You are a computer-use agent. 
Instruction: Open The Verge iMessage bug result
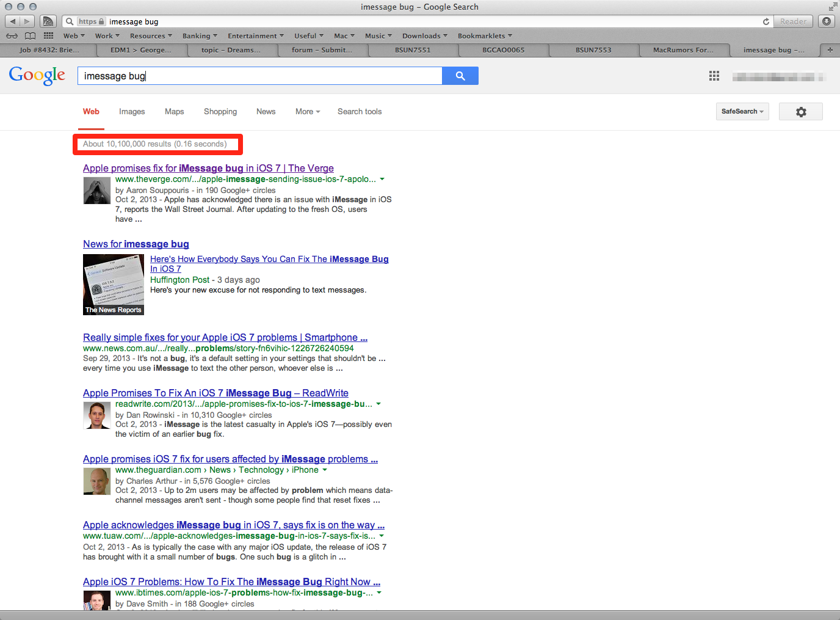(208, 169)
